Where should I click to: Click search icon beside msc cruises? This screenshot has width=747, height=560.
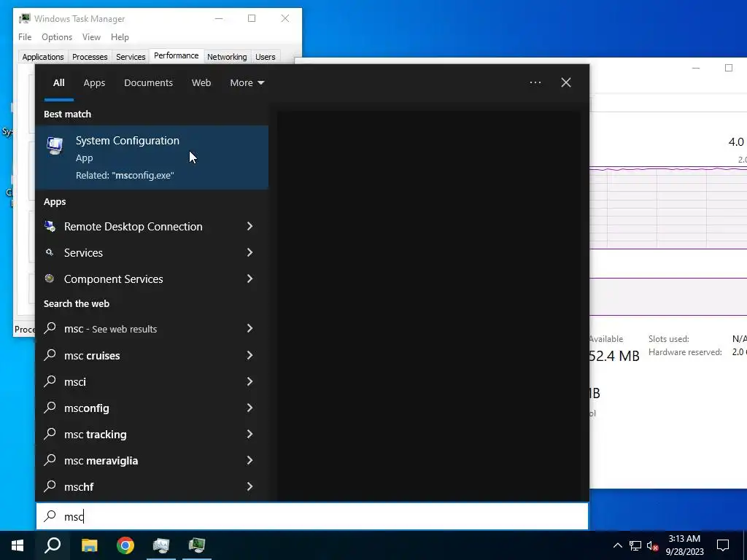pos(50,355)
